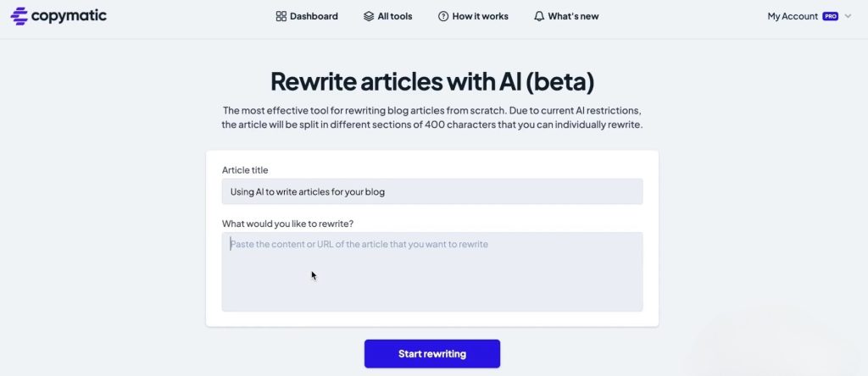The height and width of the screenshot is (376, 868).
Task: Click the copymatic purple logo icon
Action: 19,17
